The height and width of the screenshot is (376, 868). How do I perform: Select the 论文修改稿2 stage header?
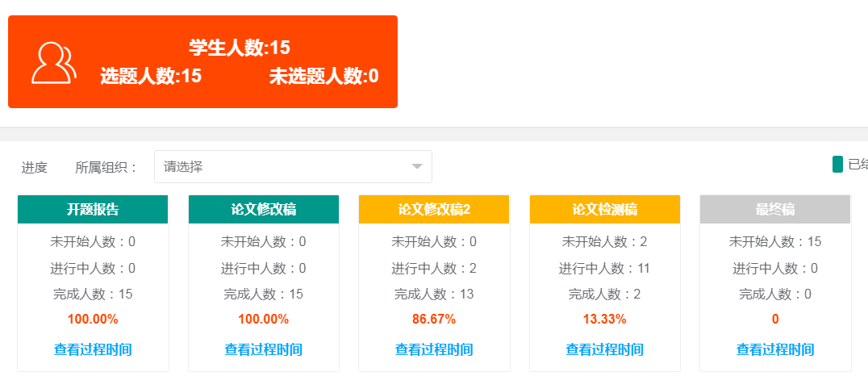pyautogui.click(x=434, y=210)
